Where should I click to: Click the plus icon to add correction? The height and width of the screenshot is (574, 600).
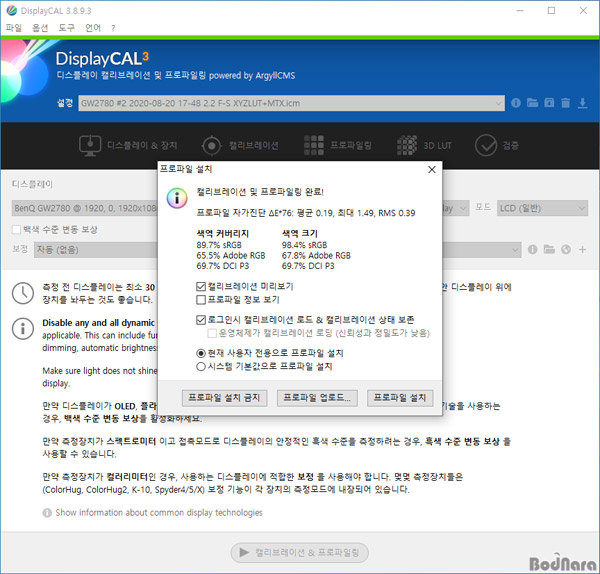(582, 249)
